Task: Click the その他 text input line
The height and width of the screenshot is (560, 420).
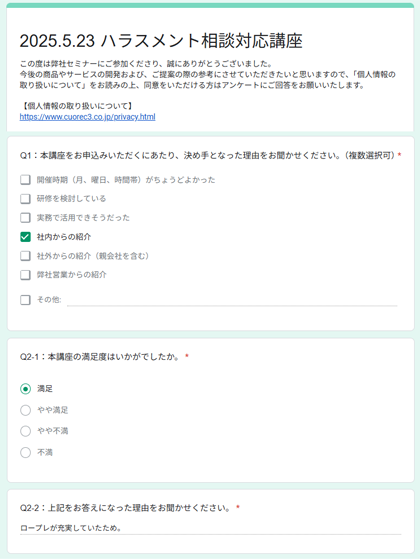Action: pos(232,300)
